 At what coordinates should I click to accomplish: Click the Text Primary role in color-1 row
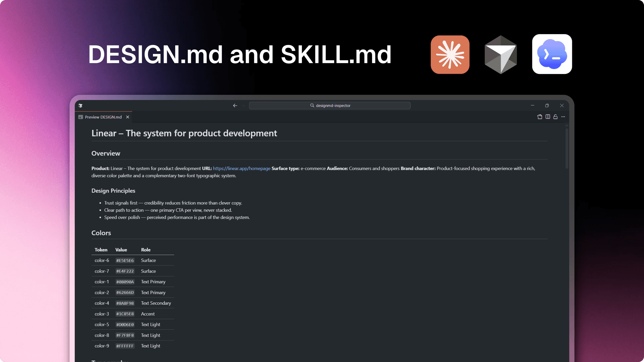[x=153, y=282]
